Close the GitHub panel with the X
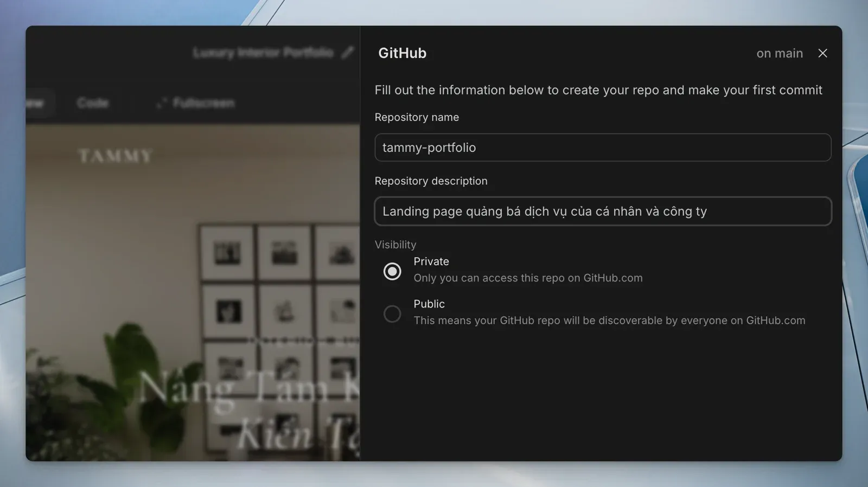Screen dimensions: 868x487 coord(822,53)
